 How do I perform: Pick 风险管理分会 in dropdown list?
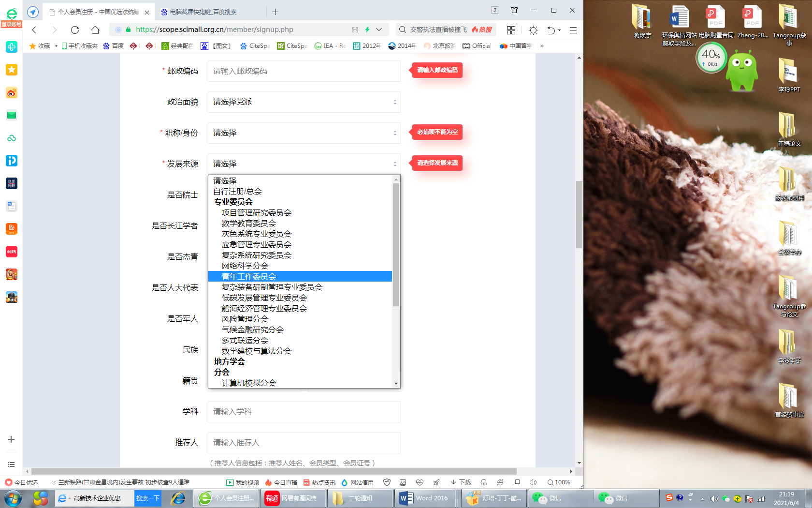point(245,319)
